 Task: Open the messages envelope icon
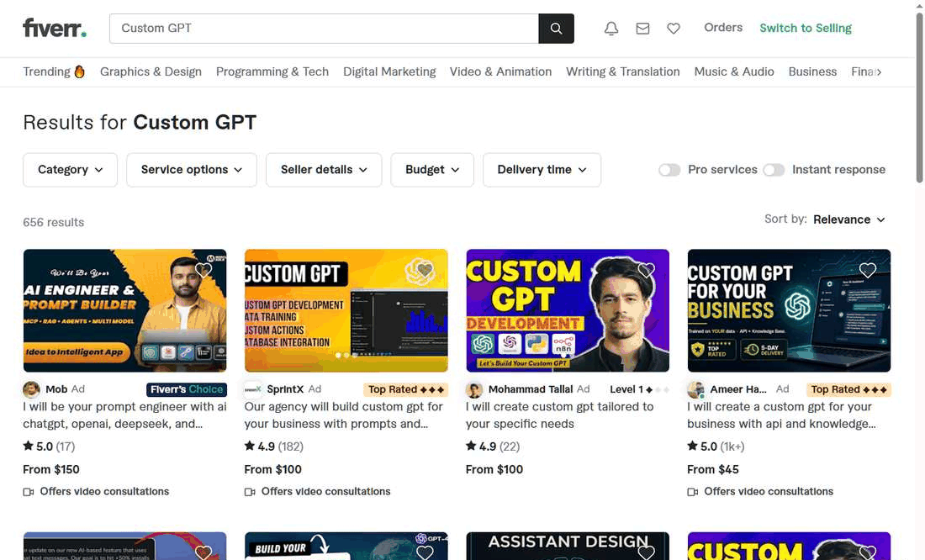[x=642, y=29]
